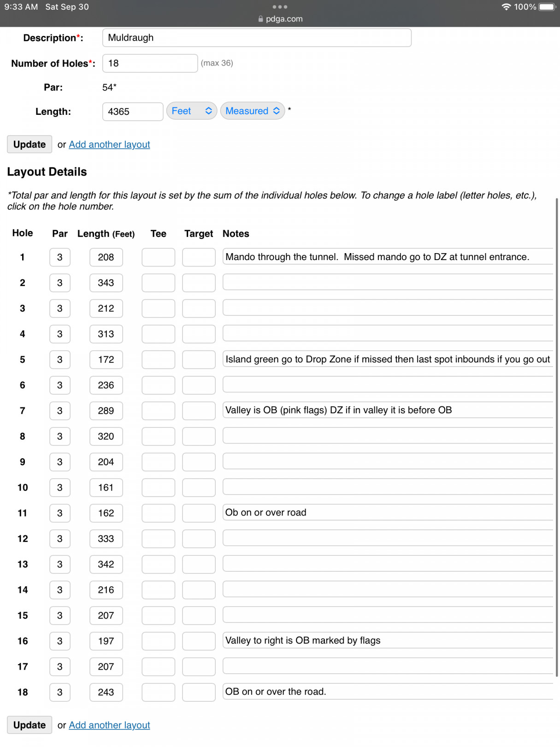This screenshot has height=747, width=560.
Task: Open the top Add another layout link
Action: tap(109, 144)
